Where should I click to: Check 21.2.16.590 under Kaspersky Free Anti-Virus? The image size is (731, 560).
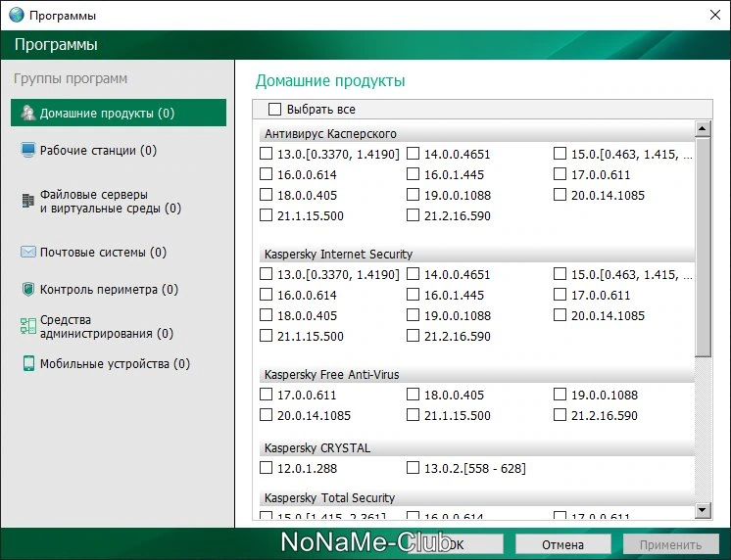560,415
